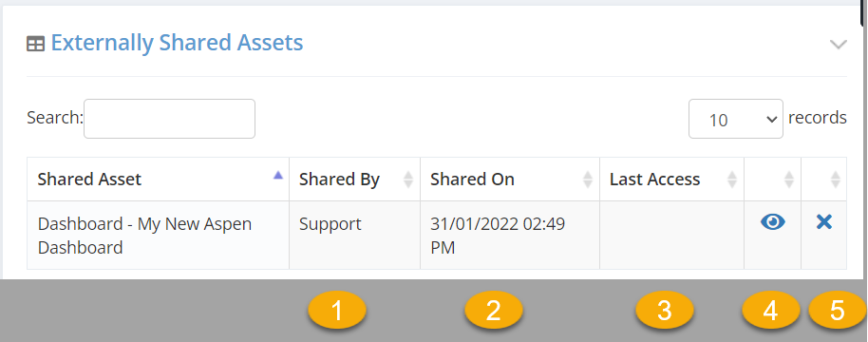
Task: Open the 10 records dropdown
Action: pos(736,119)
